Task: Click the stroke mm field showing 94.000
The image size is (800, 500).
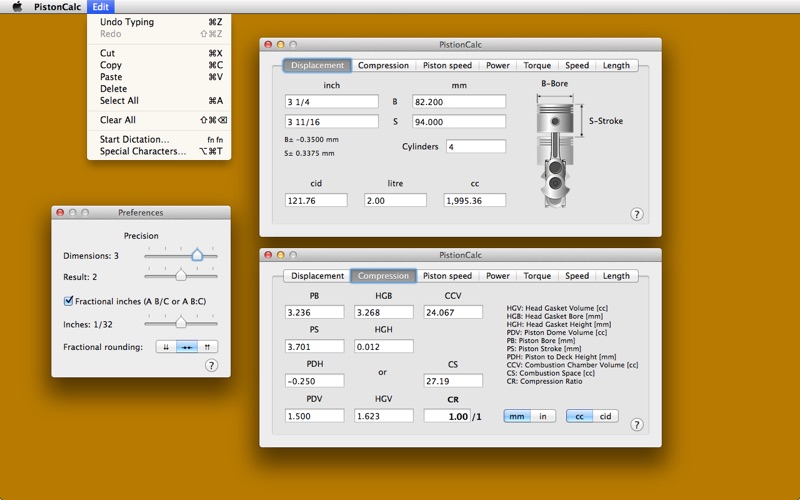Action: (459, 121)
